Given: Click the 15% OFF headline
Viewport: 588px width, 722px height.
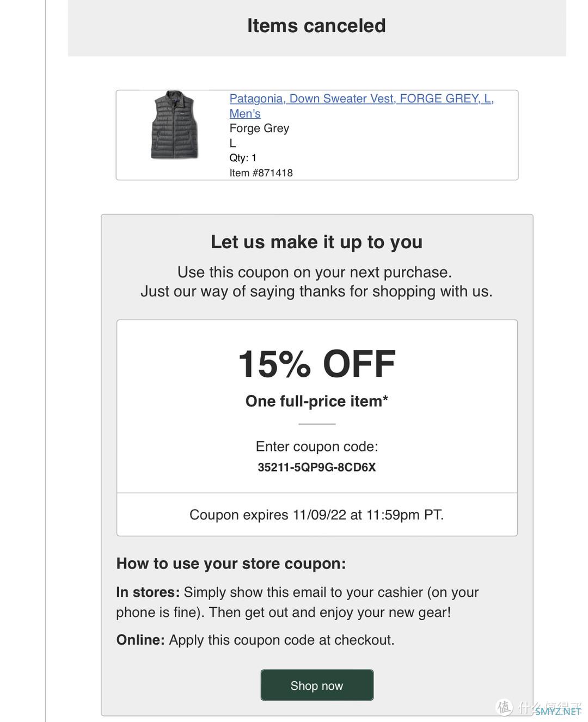Looking at the screenshot, I should coord(317,364).
